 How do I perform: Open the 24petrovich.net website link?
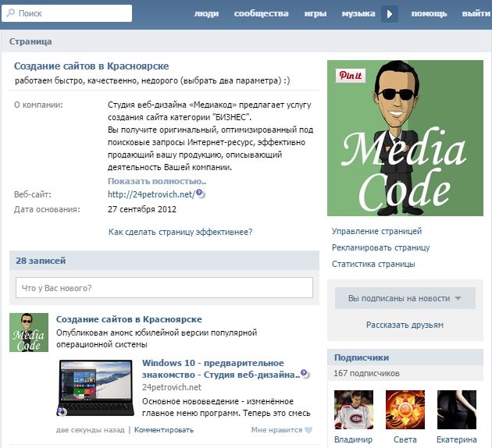(151, 194)
